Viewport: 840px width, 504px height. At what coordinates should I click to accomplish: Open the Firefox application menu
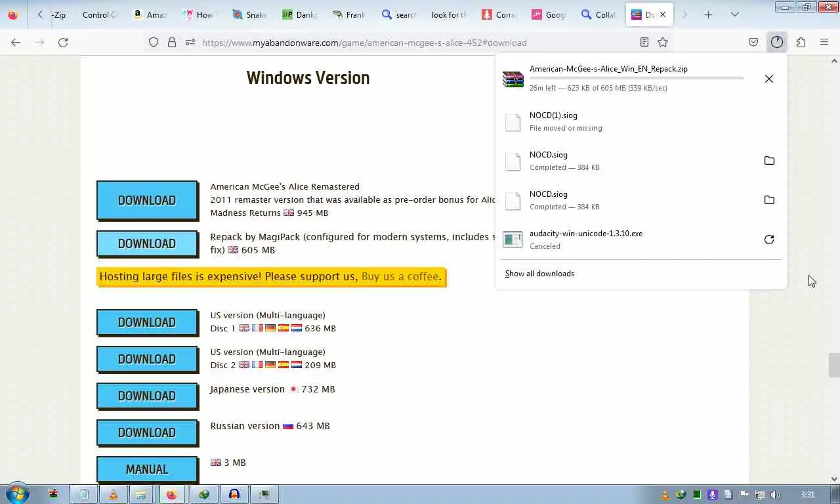coord(824,42)
